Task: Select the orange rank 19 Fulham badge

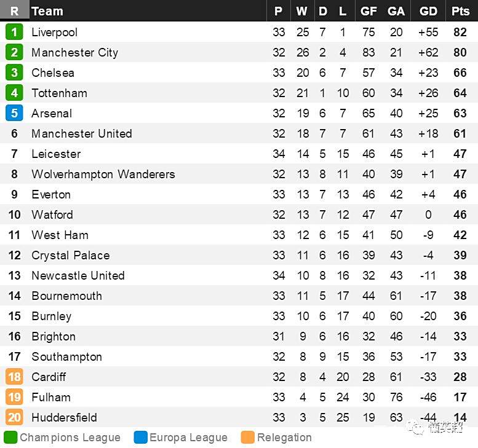Action: [14, 397]
